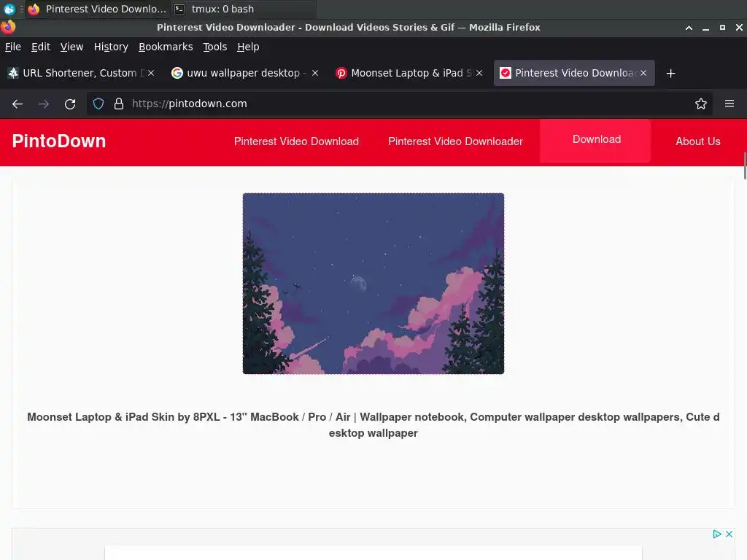Open the Bookmarks menu
Screen dimensions: 747x560
click(166, 47)
